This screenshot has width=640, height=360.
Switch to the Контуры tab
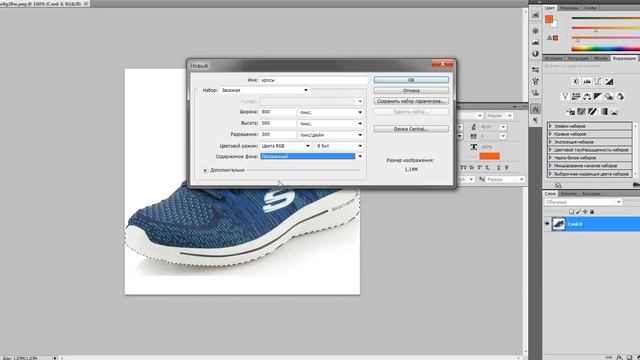click(x=591, y=193)
